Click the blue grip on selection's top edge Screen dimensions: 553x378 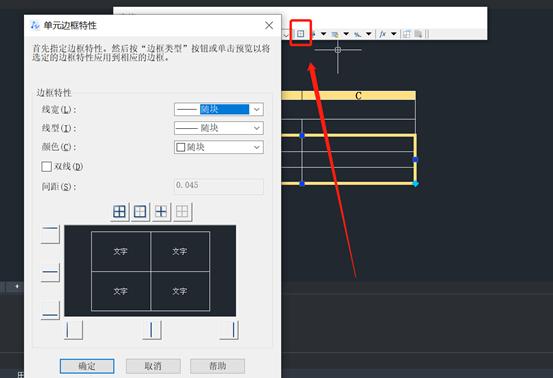point(302,135)
